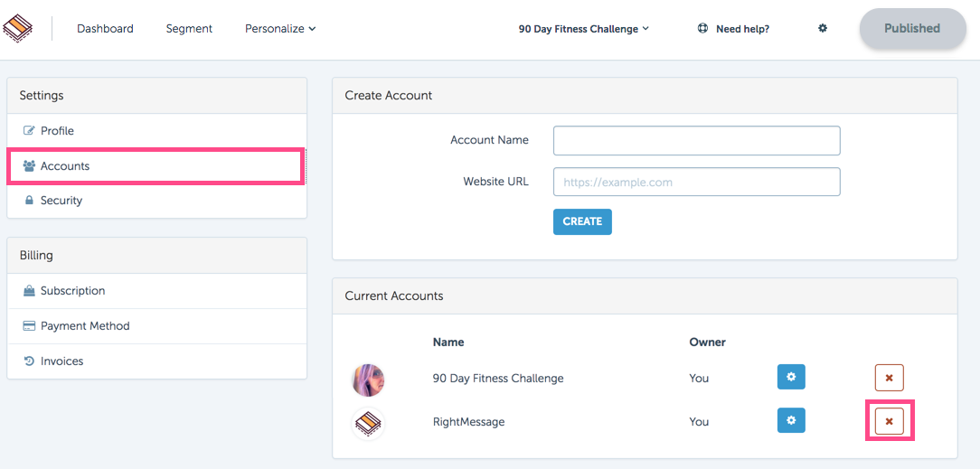980x469 pixels.
Task: Click the lifebuoy Need help icon
Action: (702, 29)
